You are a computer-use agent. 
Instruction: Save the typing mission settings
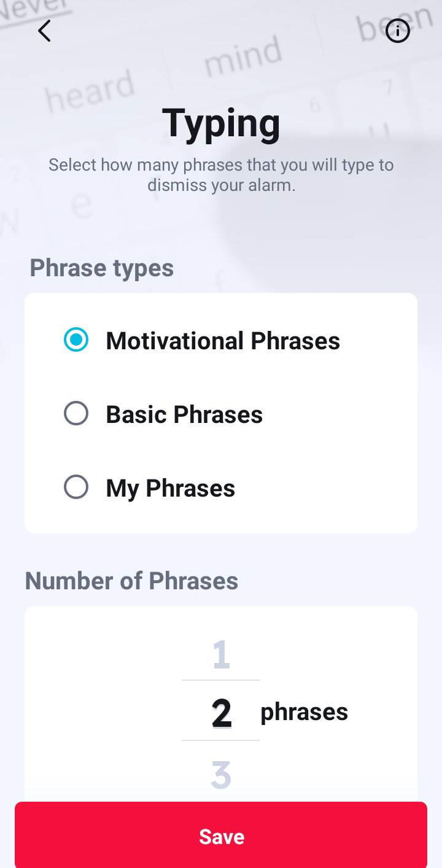221,835
